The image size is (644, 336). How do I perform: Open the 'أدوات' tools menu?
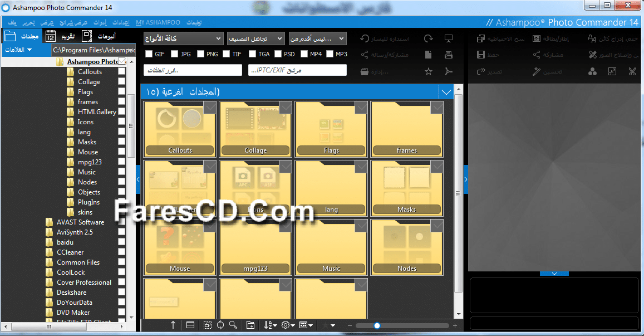pos(100,22)
